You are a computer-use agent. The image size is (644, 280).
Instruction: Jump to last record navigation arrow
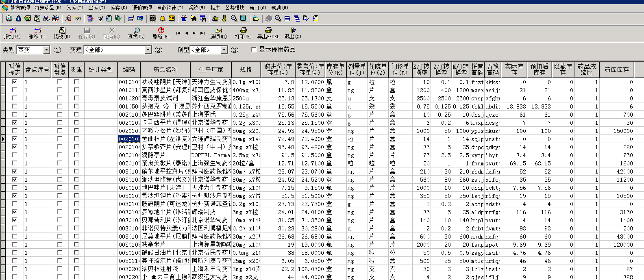point(202,33)
